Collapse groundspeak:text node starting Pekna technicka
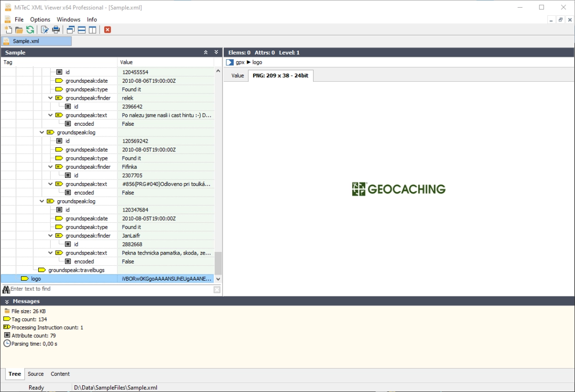 coord(51,253)
